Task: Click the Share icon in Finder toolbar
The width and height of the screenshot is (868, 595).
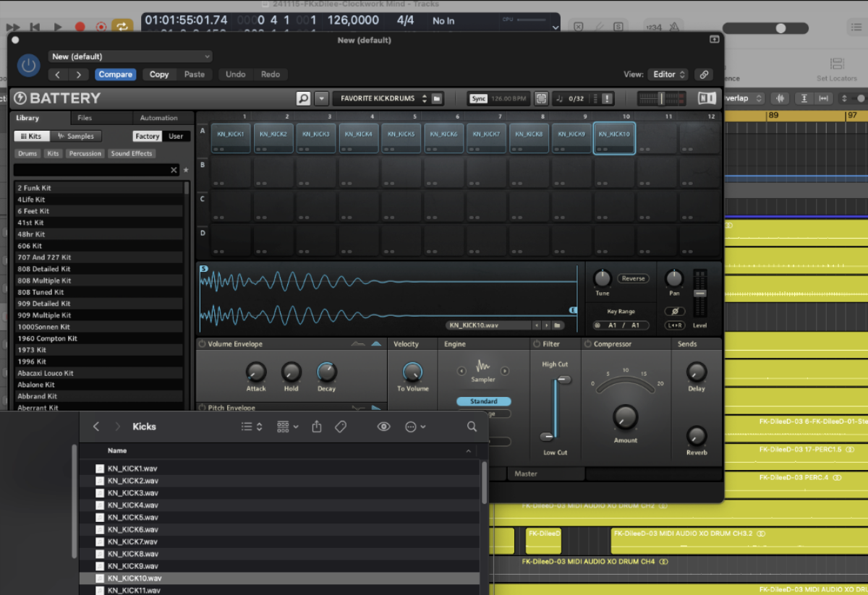Action: (316, 427)
